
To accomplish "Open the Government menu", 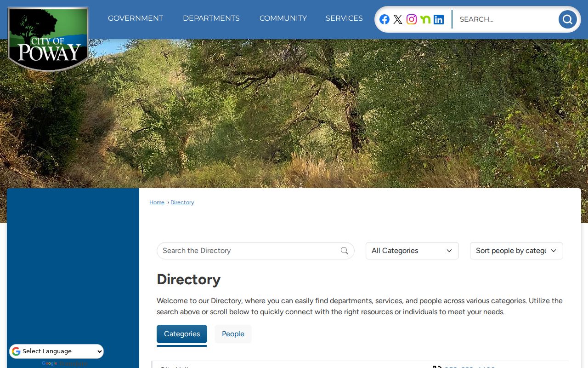I will point(136,18).
